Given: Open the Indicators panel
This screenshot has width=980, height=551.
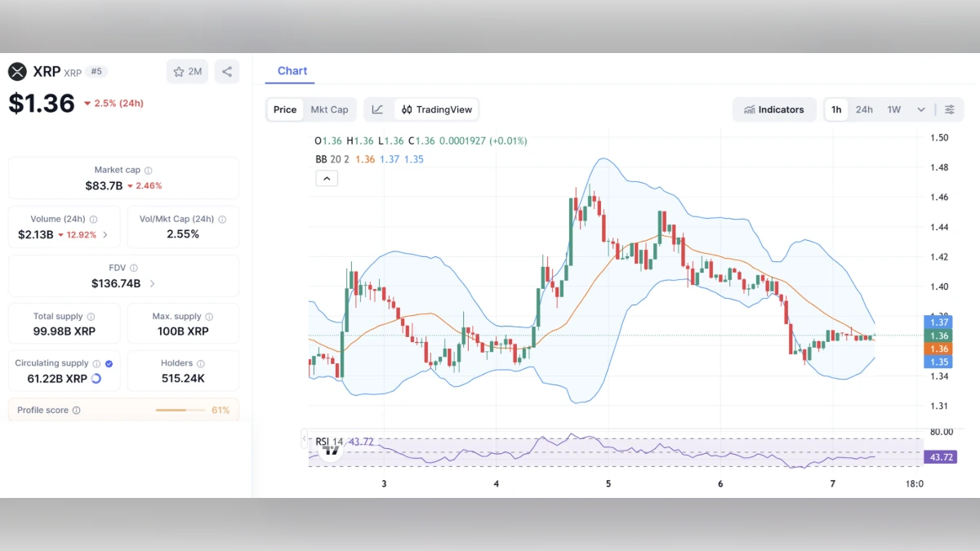Looking at the screenshot, I should [x=773, y=109].
